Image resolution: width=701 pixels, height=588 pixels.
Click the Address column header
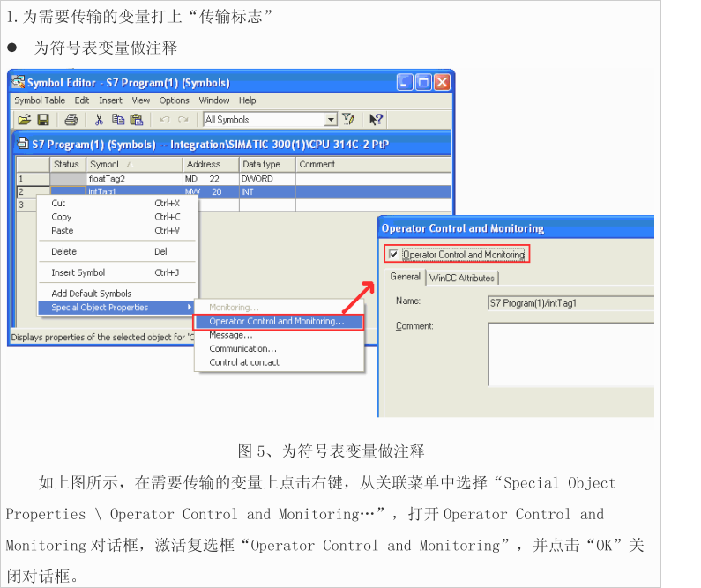(x=211, y=165)
